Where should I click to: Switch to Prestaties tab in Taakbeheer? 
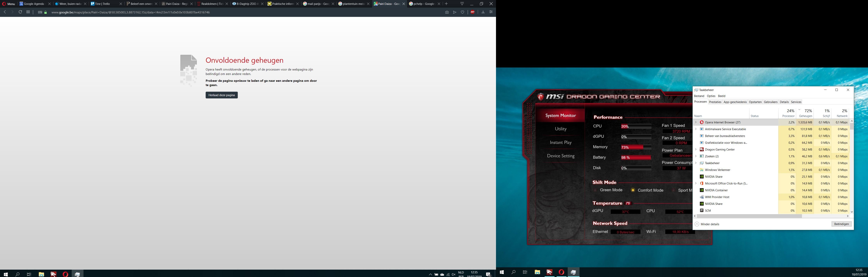tap(715, 102)
